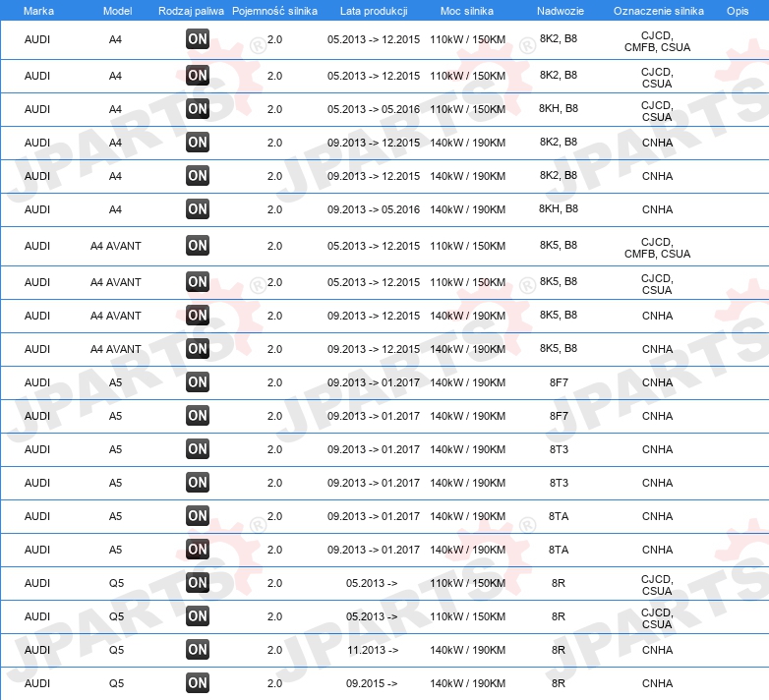
Task: Click '140kW / 190KM' in the A4 8KH row
Action: tap(468, 209)
